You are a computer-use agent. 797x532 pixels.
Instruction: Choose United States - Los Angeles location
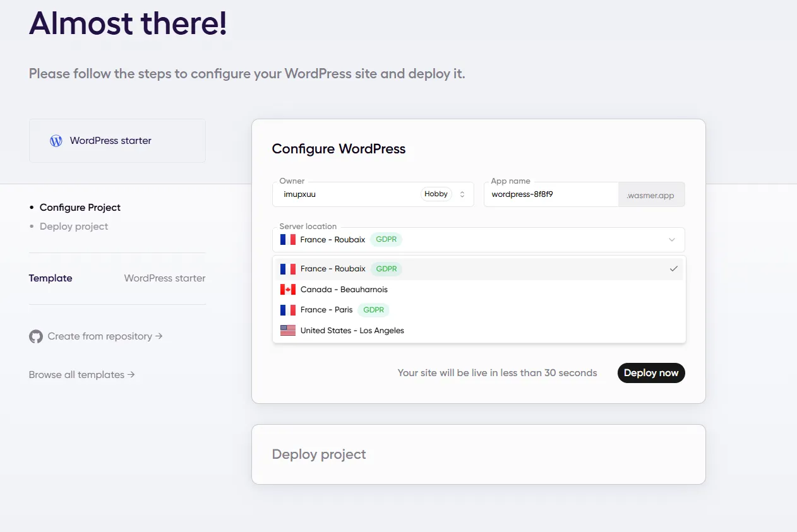coord(479,331)
